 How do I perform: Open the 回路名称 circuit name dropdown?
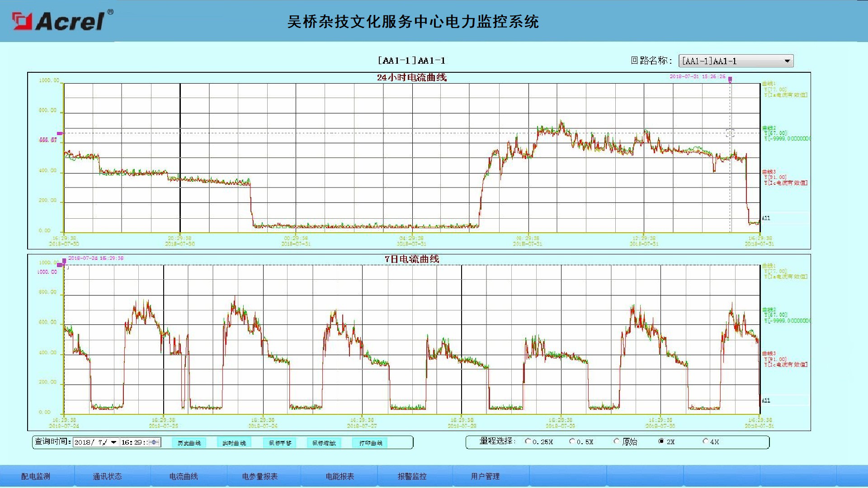coord(787,61)
